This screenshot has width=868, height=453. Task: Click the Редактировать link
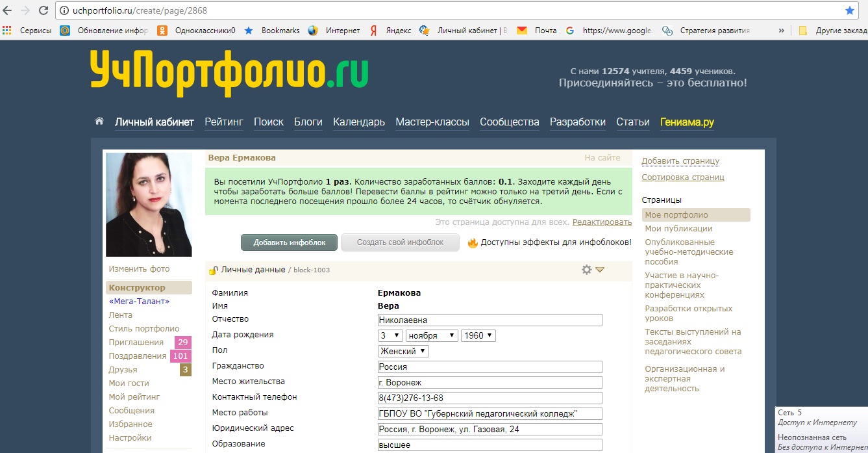(602, 222)
